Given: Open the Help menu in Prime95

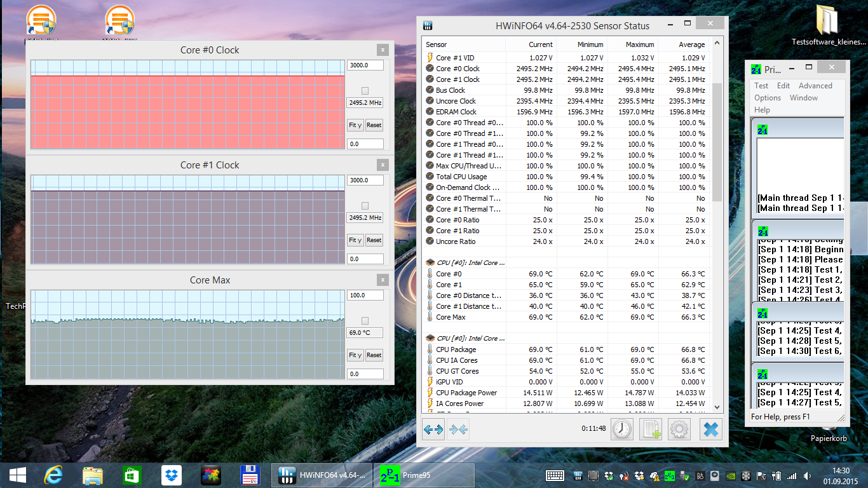Looking at the screenshot, I should (x=762, y=110).
